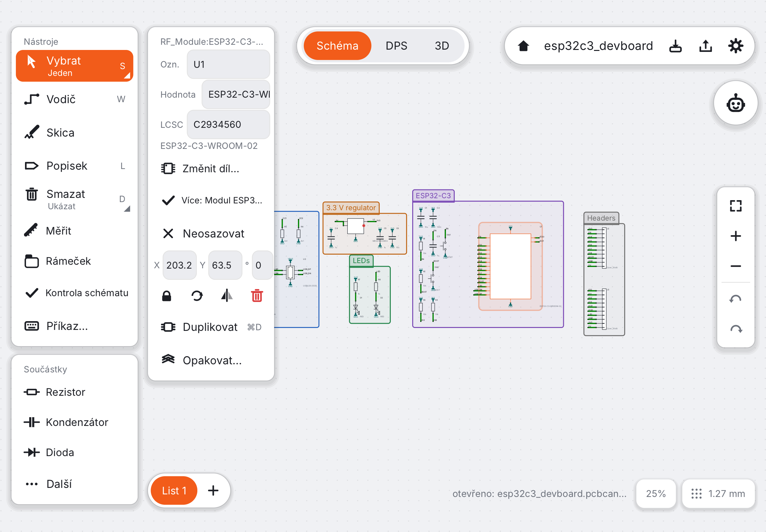The image size is (766, 532).
Task: Activate the Smazat delete tool
Action: 74,199
